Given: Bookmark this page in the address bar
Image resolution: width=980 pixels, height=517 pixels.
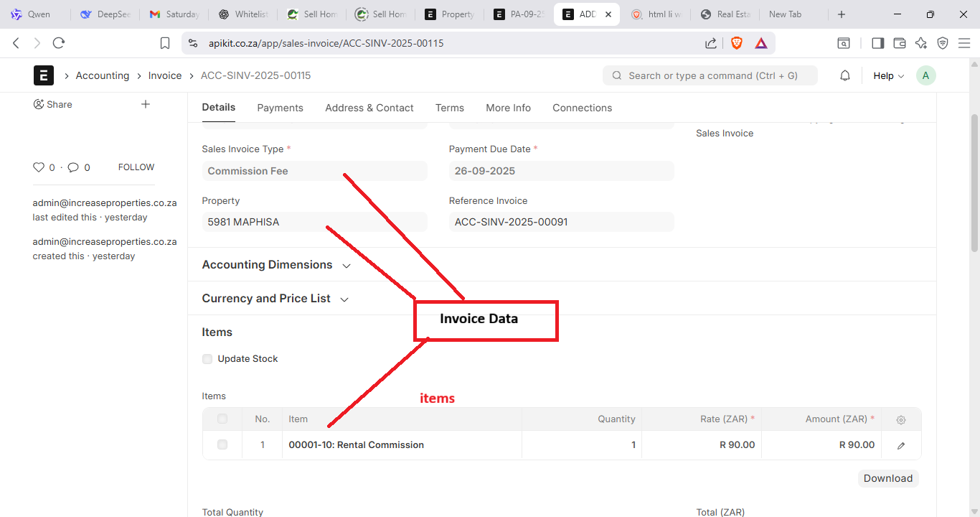Looking at the screenshot, I should coord(165,43).
